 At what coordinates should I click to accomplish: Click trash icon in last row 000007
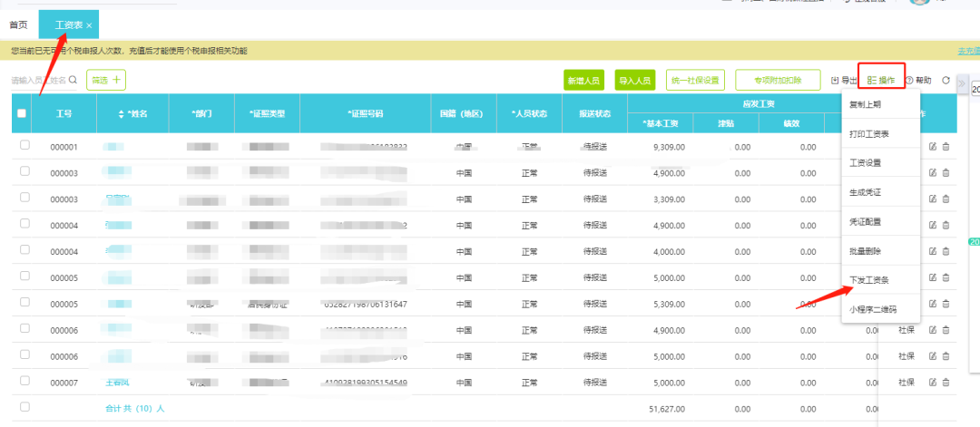tap(946, 383)
